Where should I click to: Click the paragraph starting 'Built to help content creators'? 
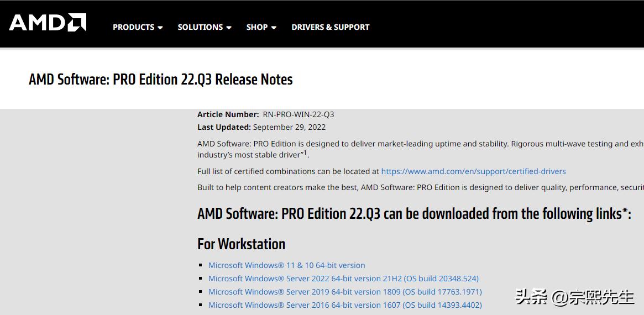tap(421, 187)
